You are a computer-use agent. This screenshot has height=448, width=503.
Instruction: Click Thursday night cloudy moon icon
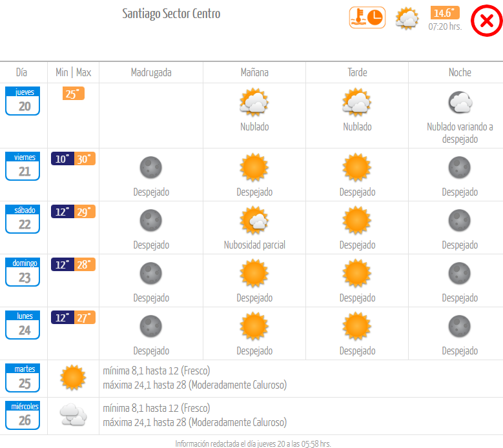[x=460, y=103]
